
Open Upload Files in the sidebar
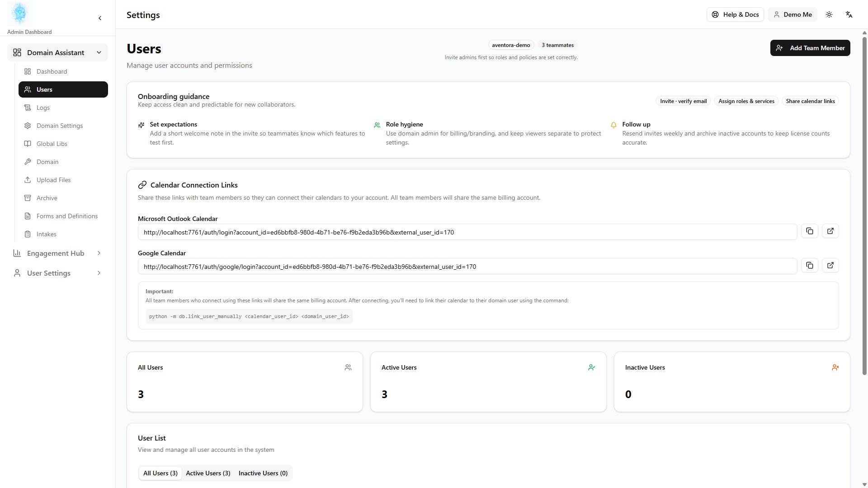tap(63, 180)
